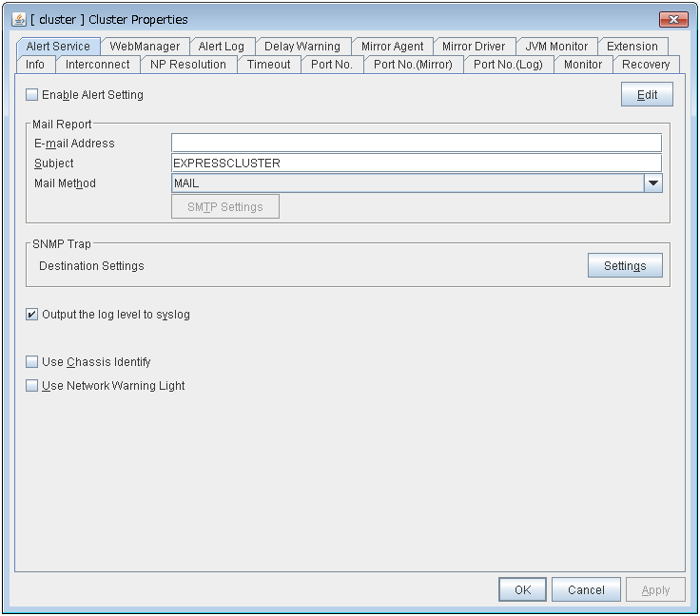Screen dimensions: 700x616
Task: Open the Recovery tab
Action: 646,65
